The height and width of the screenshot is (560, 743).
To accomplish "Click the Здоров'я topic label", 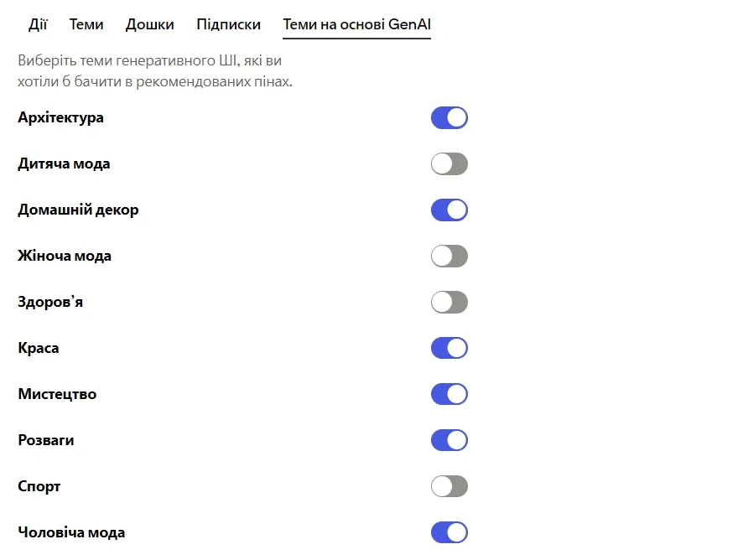I will (x=49, y=302).
